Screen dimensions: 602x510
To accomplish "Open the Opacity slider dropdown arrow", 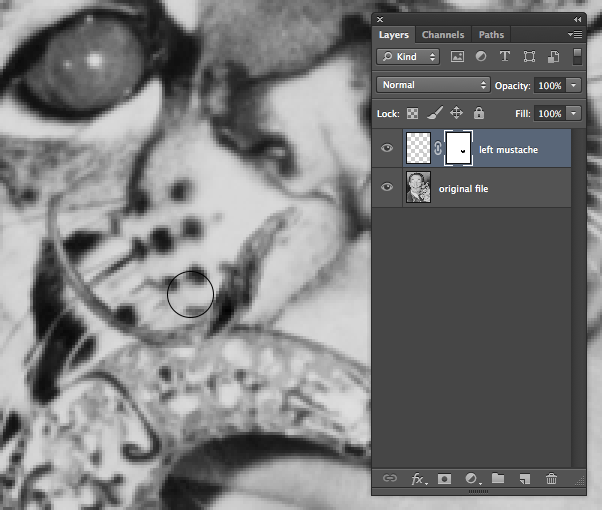I will tap(574, 86).
